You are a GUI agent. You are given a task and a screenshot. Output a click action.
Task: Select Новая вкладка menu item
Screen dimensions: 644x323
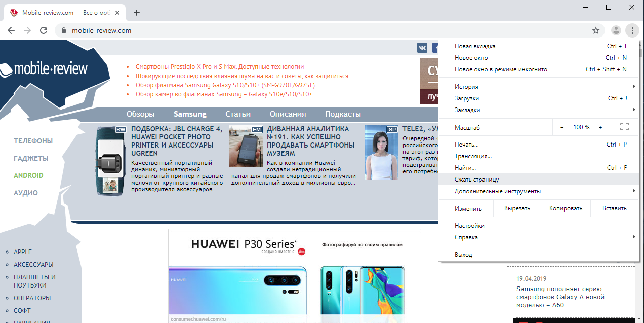point(539,46)
